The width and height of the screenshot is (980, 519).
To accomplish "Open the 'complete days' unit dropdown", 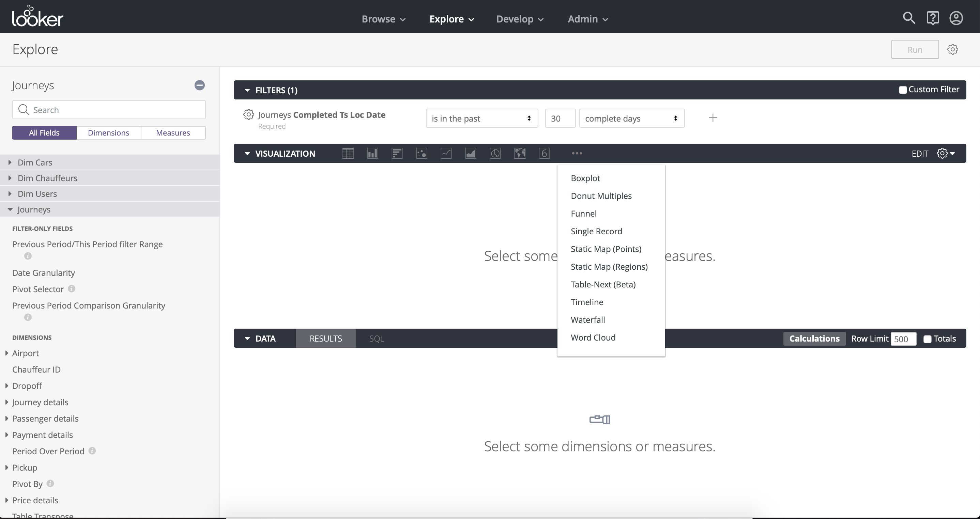I will coord(631,118).
